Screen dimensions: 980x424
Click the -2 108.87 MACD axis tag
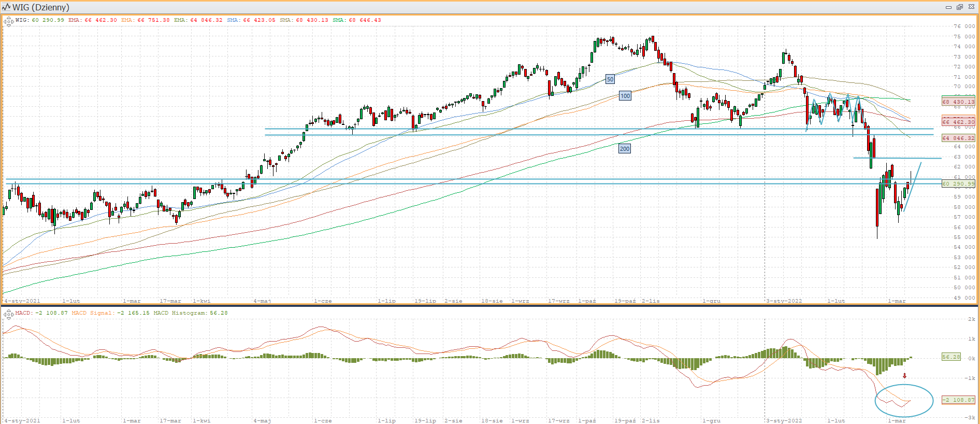958,400
